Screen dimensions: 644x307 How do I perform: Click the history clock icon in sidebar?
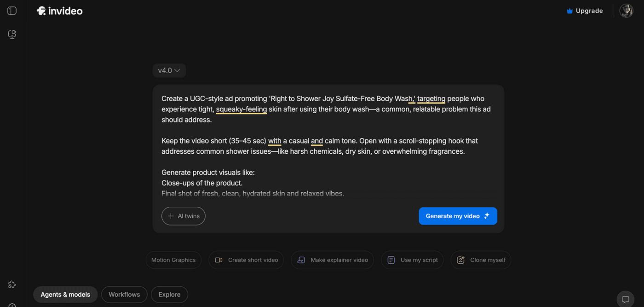click(12, 305)
